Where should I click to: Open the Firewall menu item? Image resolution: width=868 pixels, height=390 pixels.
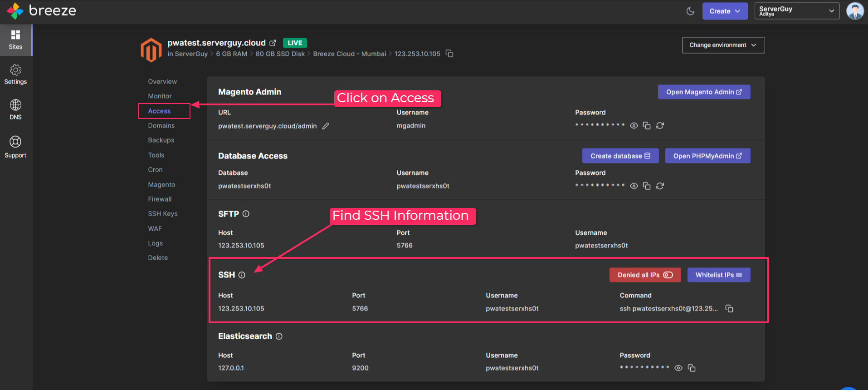tap(160, 199)
